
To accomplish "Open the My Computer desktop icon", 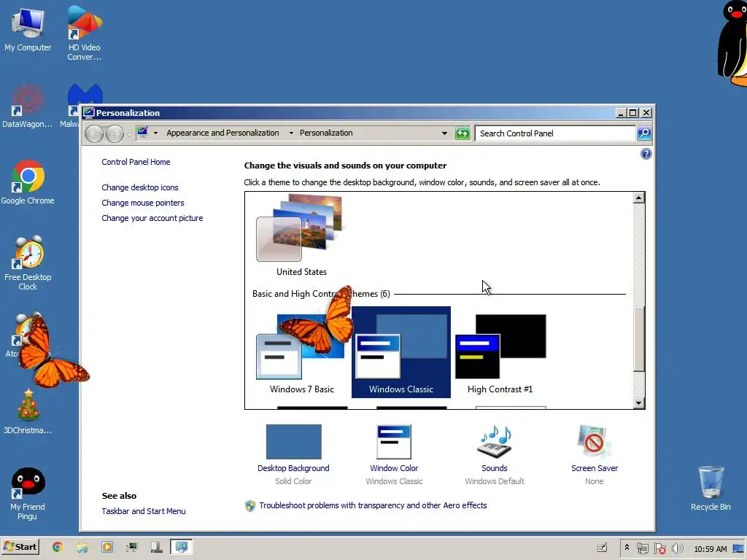I will click(x=28, y=28).
